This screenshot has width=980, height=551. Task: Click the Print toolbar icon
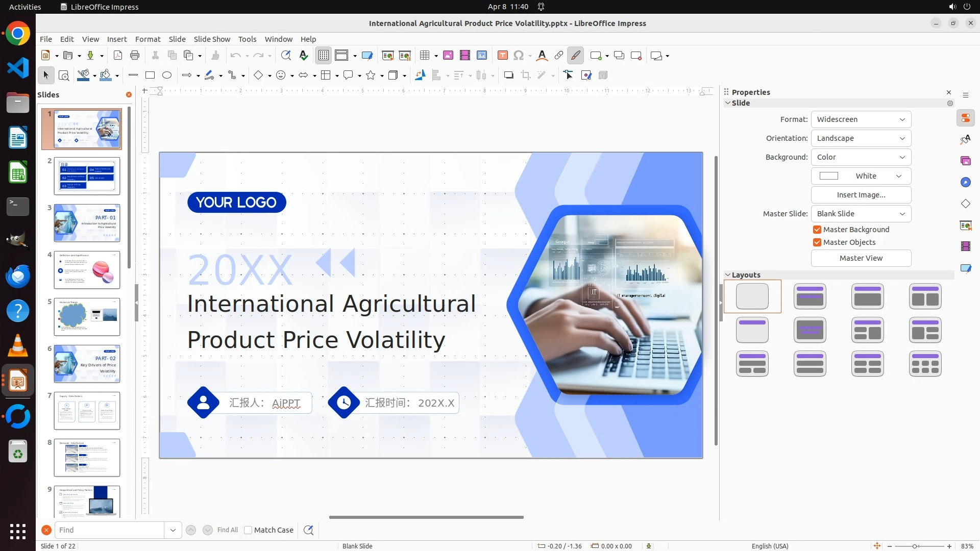pos(135,56)
